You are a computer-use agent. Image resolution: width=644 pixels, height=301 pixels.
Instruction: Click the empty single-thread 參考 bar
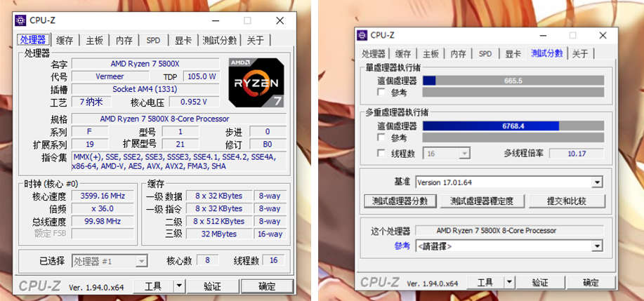pyautogui.click(x=513, y=93)
